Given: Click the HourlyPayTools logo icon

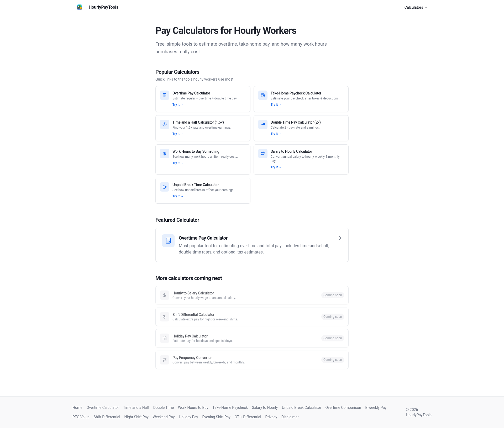Looking at the screenshot, I should pos(80,7).
